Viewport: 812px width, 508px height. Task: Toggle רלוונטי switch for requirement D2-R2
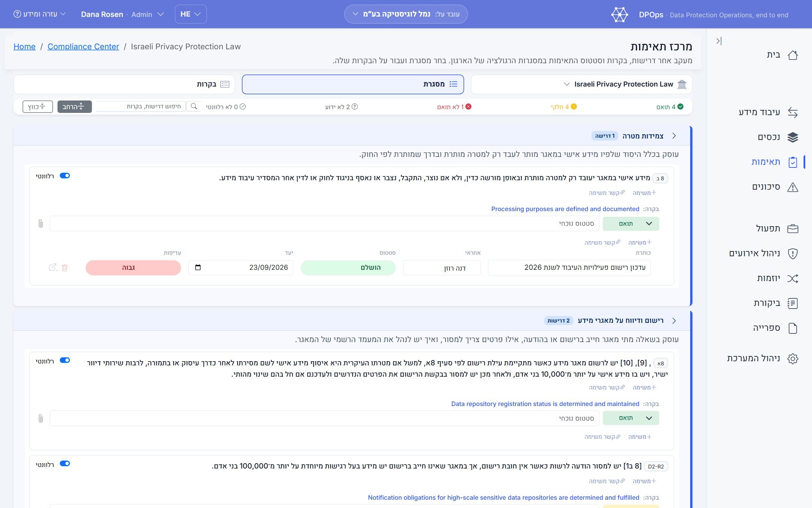65,464
